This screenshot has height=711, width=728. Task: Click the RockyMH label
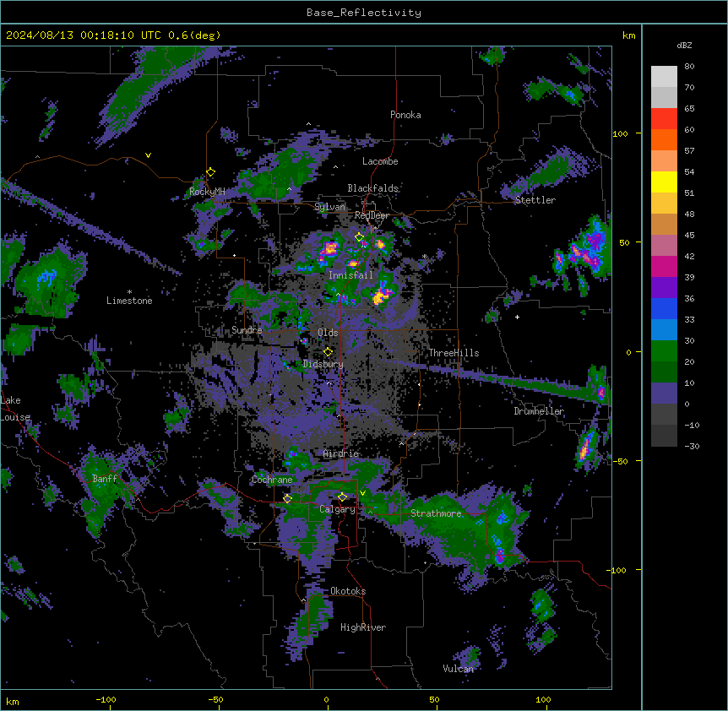207,192
